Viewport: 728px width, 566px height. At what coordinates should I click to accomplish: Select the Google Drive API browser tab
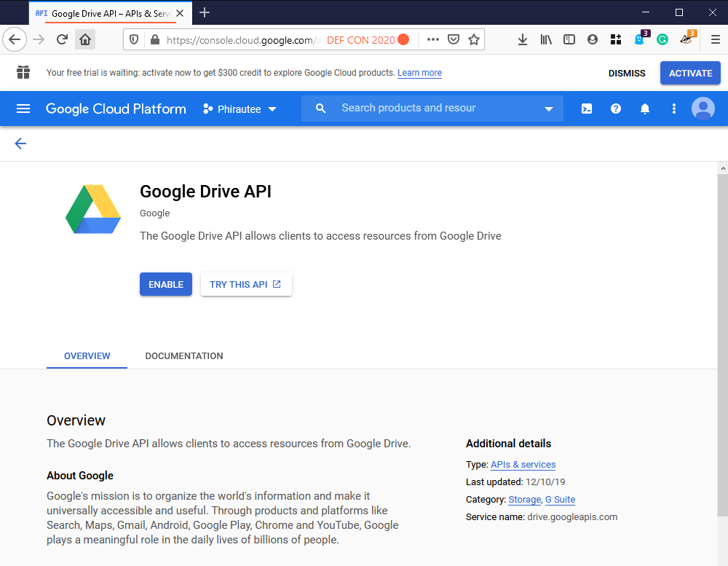tap(109, 13)
